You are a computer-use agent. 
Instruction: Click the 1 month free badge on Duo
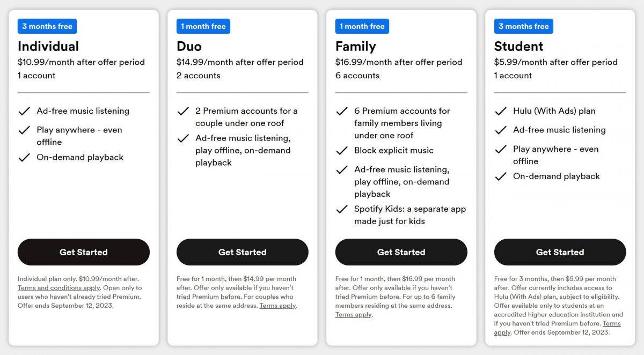(x=203, y=26)
